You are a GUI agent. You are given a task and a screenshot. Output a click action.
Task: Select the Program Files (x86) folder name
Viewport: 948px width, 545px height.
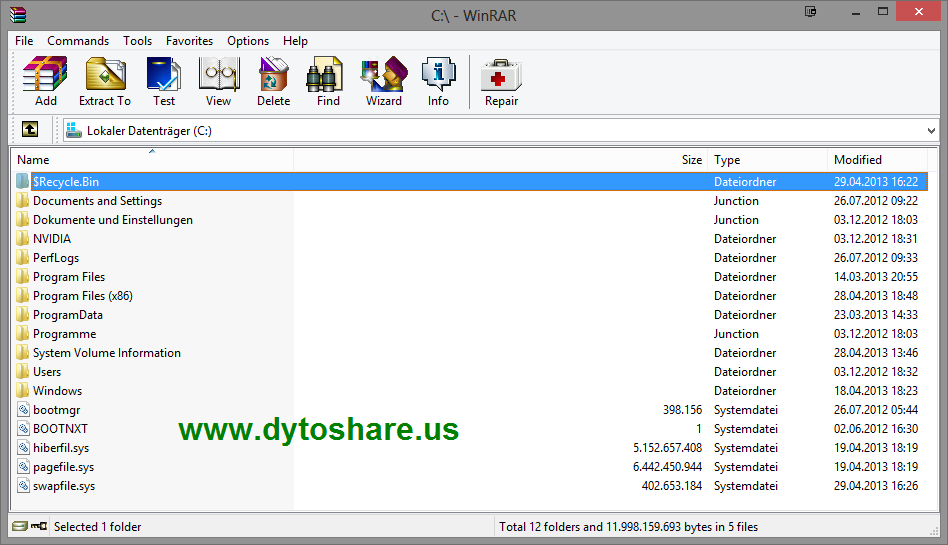coord(83,296)
